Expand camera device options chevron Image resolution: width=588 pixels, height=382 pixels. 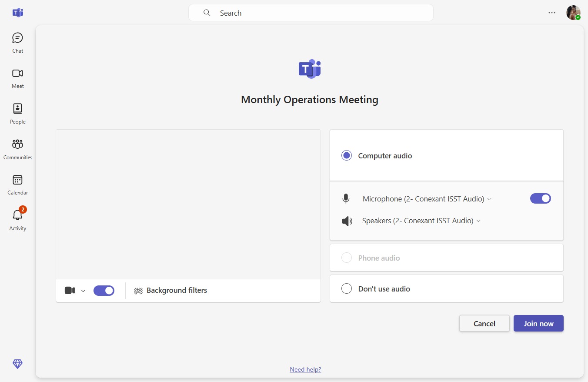(x=83, y=291)
